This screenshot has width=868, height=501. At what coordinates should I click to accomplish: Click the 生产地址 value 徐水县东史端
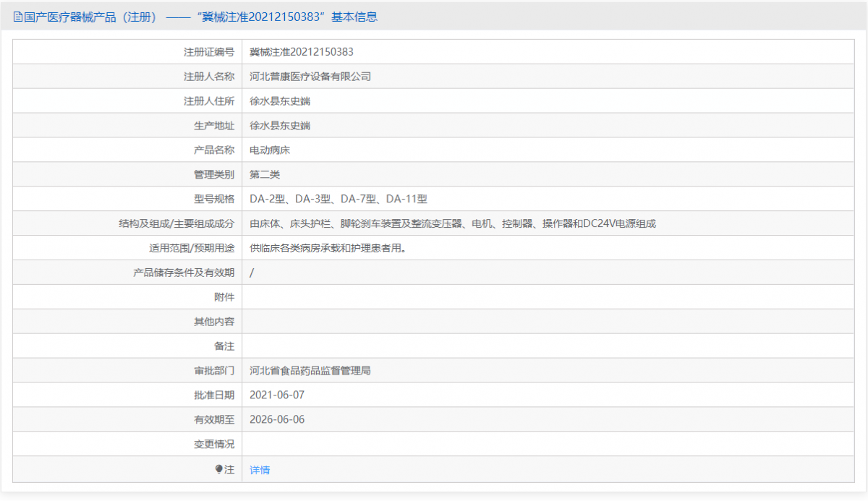(x=280, y=126)
